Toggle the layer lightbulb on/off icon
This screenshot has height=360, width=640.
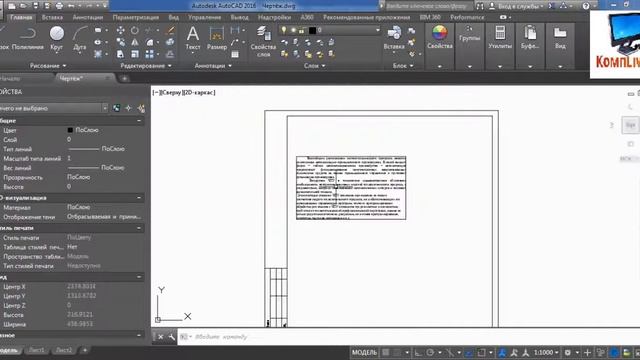point(284,30)
